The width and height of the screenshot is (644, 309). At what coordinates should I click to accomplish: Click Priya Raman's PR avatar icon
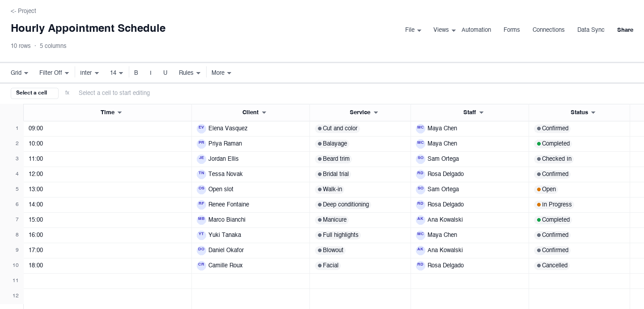pos(201,144)
